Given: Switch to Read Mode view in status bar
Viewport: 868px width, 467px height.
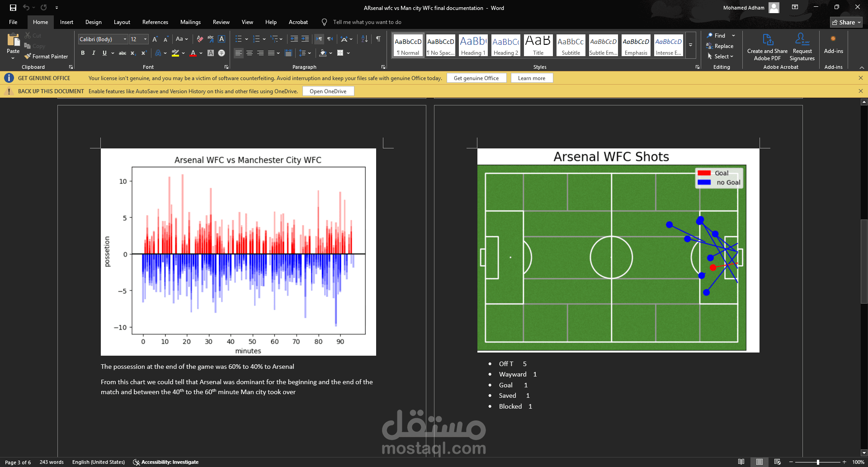Looking at the screenshot, I should click(741, 462).
